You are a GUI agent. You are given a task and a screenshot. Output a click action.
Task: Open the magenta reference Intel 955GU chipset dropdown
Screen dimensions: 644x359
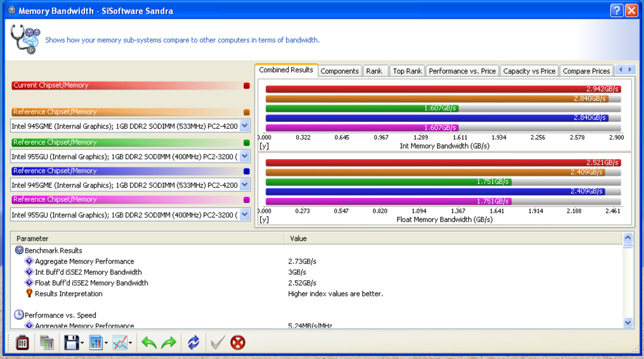pos(245,215)
